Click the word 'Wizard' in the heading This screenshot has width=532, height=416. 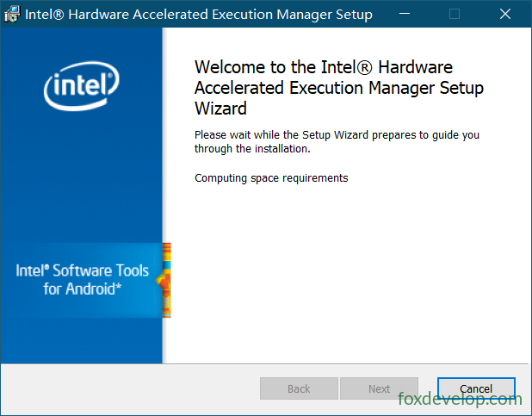coord(220,109)
